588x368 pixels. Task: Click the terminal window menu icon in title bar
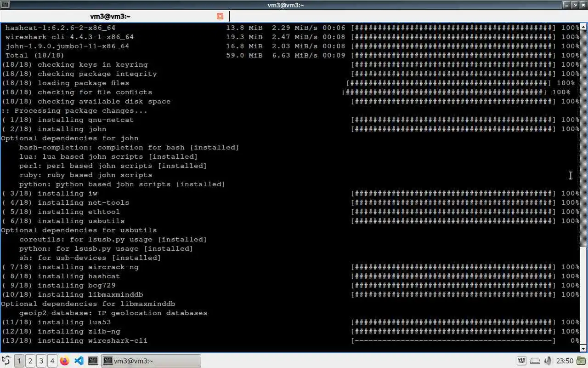5,5
